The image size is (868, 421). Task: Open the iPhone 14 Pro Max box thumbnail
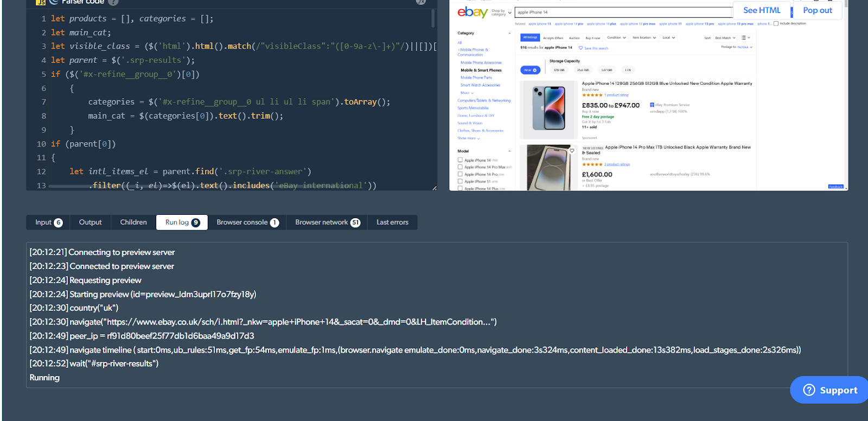coord(549,168)
